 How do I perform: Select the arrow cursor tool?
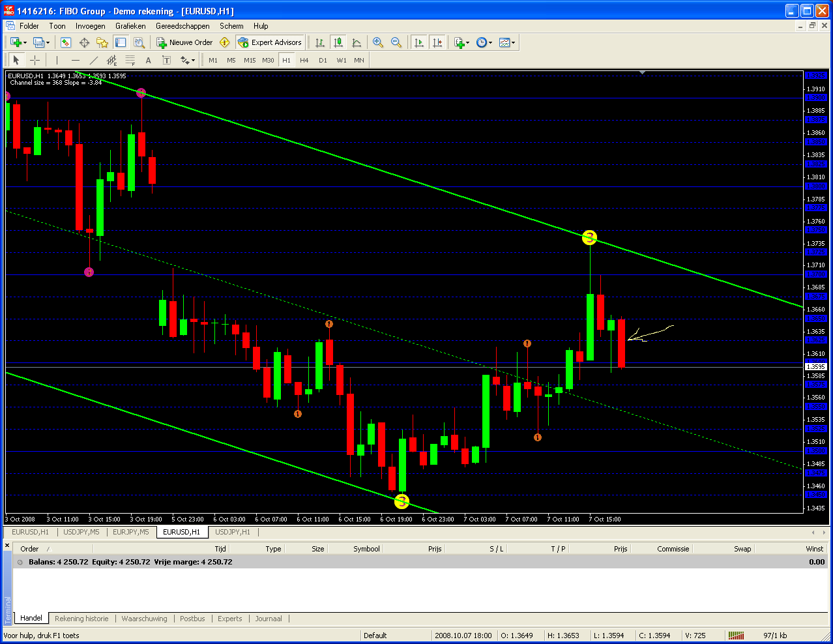(x=16, y=60)
